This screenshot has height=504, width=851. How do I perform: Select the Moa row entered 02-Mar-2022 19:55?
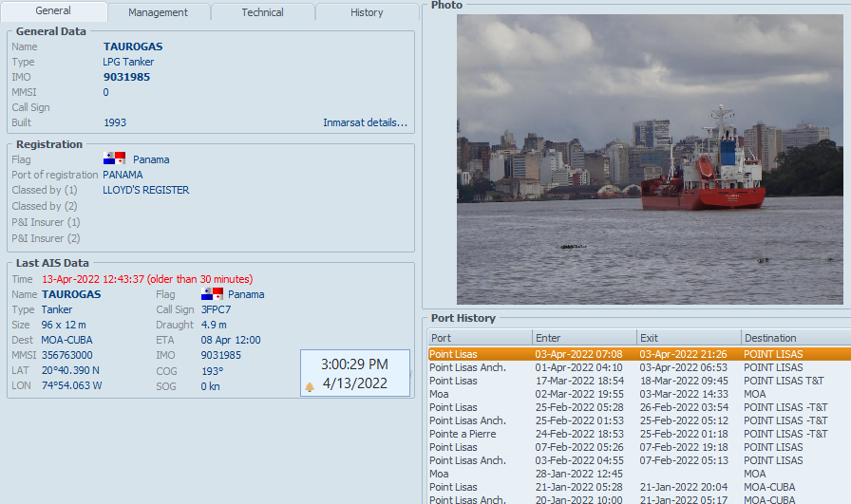(x=639, y=394)
